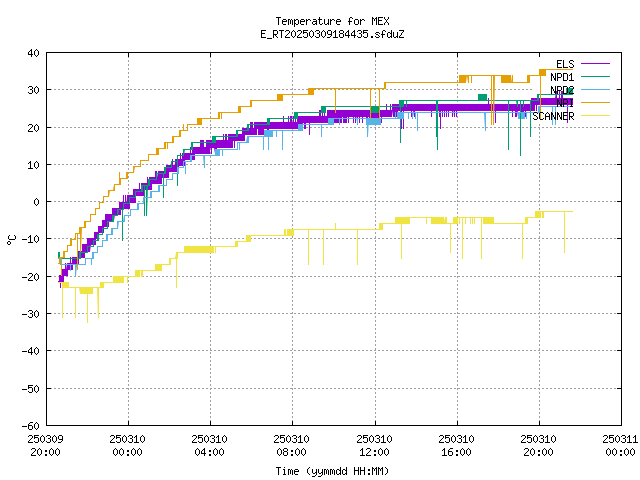Click the y-axis label -40

pos(31,351)
